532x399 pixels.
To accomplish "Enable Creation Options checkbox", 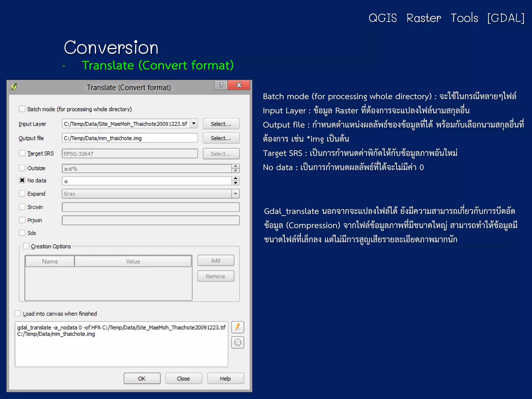I will click(x=26, y=246).
